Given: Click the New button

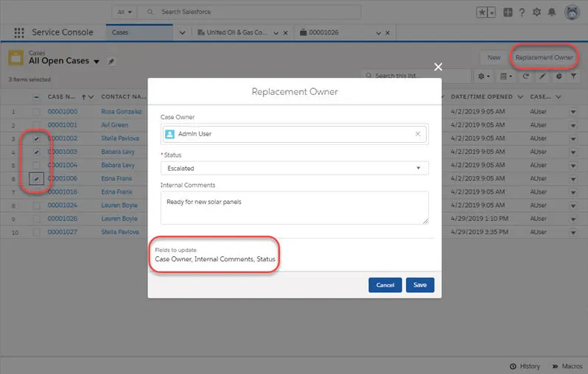Looking at the screenshot, I should click(x=494, y=57).
